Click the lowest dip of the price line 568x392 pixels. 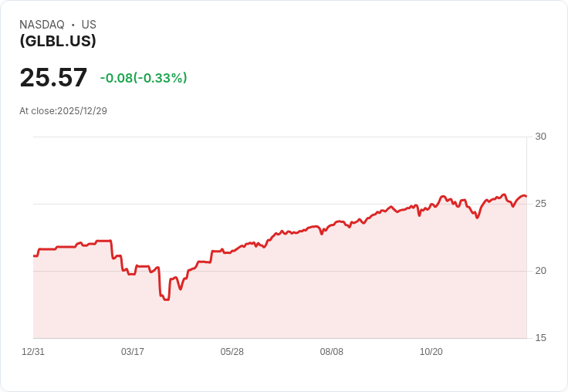pyautogui.click(x=166, y=299)
